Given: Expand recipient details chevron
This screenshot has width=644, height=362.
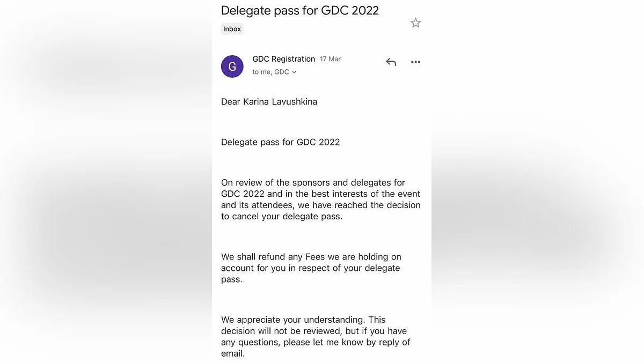Looking at the screenshot, I should click(x=294, y=72).
